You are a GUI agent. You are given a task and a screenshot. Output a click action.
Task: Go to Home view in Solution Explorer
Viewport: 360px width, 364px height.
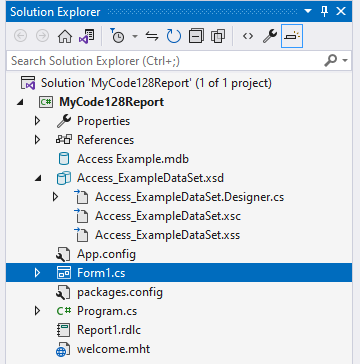click(x=65, y=36)
